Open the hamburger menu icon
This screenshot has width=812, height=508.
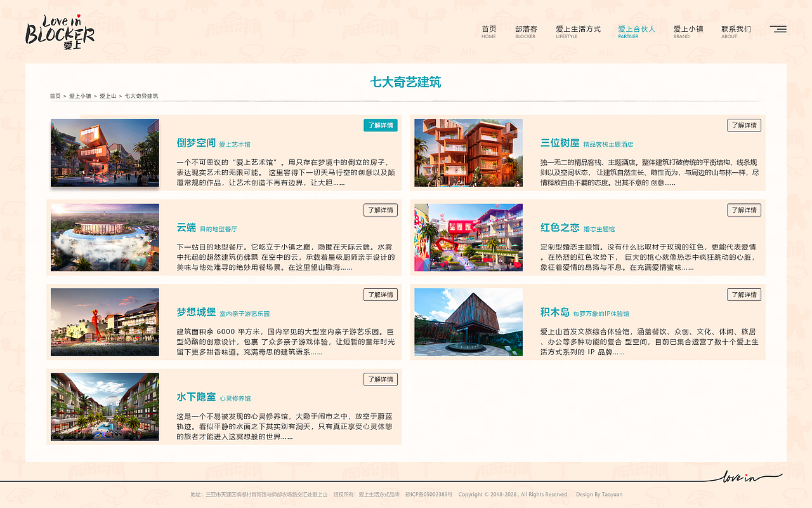778,29
